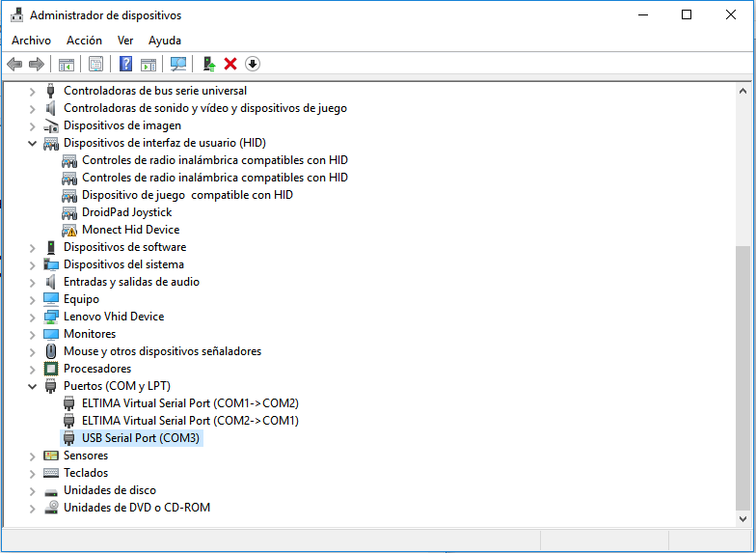This screenshot has height=553, width=756.
Task: Expand the Teclados node arrow
Action: coord(33,473)
